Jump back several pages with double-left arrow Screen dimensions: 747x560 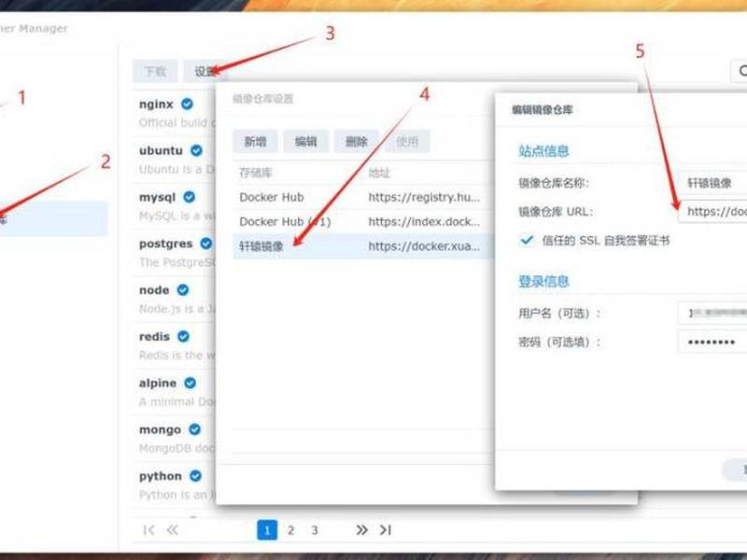click(173, 530)
